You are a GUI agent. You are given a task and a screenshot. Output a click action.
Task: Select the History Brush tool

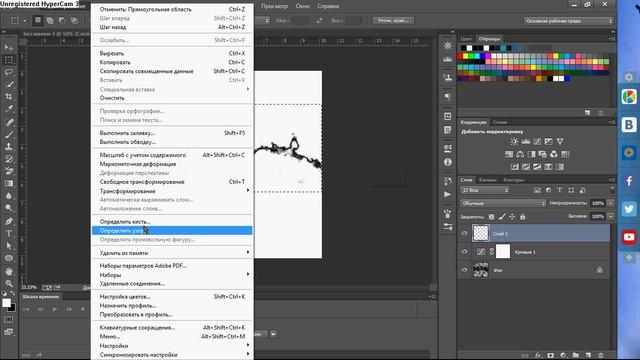[9, 159]
